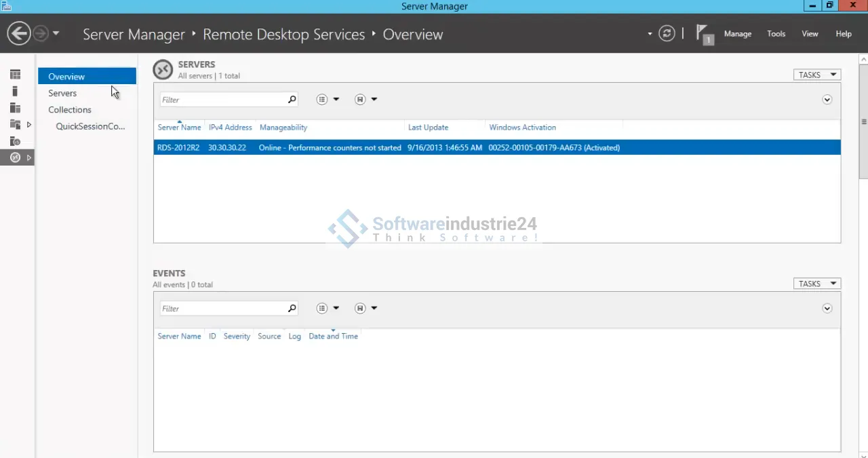Open the Manage menu
Screen dimensions: 868x458
point(737,34)
